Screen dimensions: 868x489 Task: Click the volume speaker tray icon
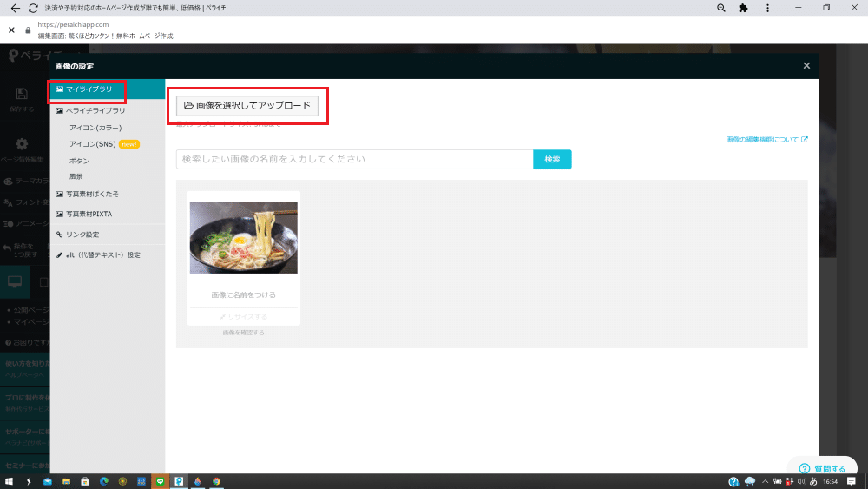[x=801, y=481]
